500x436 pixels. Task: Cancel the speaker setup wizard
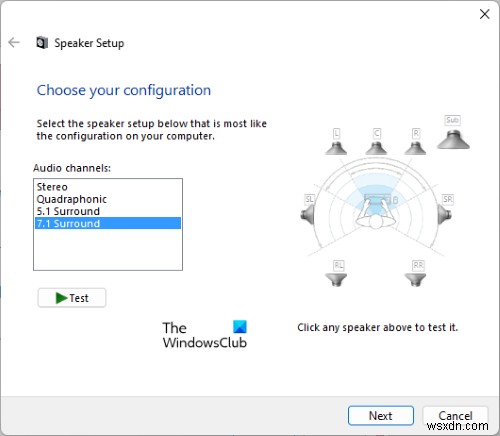click(x=455, y=416)
